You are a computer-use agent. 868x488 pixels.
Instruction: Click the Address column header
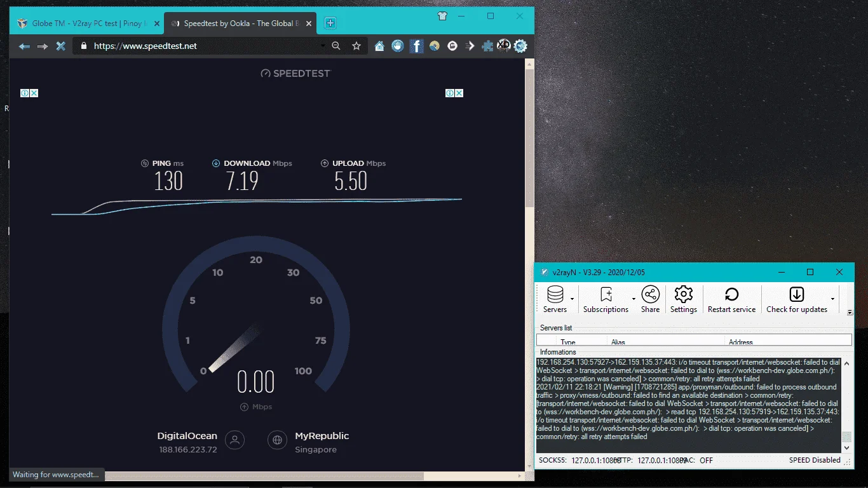(x=788, y=342)
